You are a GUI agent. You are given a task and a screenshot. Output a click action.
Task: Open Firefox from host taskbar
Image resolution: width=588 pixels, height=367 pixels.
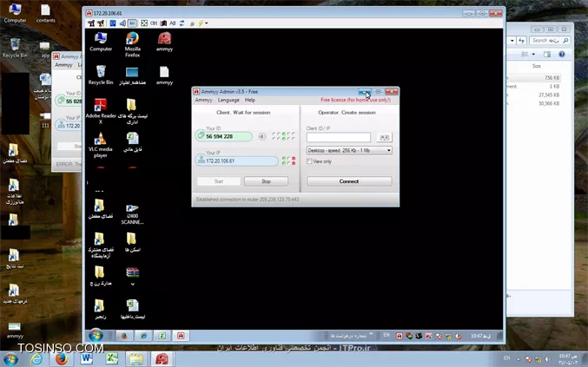tap(62, 359)
